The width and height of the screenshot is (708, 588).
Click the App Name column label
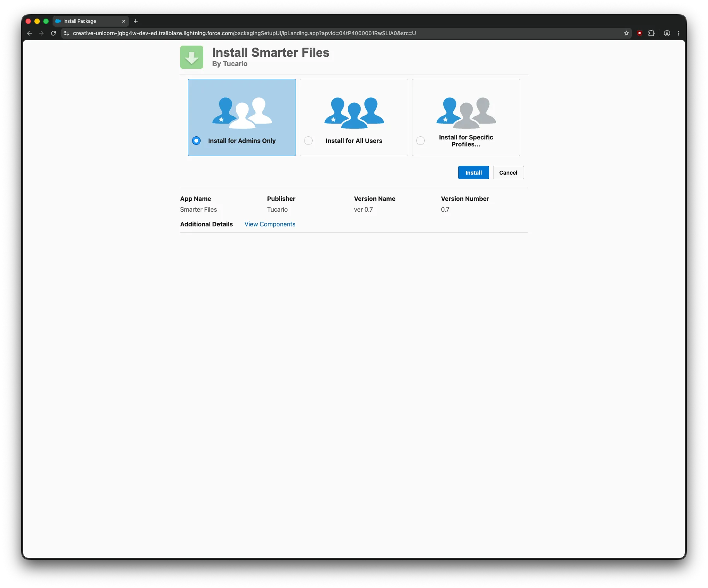click(x=196, y=199)
